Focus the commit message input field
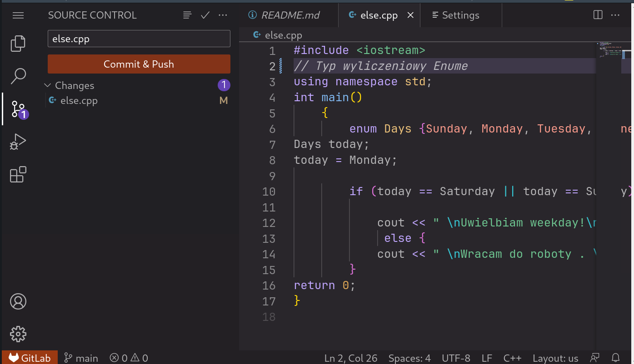The height and width of the screenshot is (364, 634). point(139,39)
